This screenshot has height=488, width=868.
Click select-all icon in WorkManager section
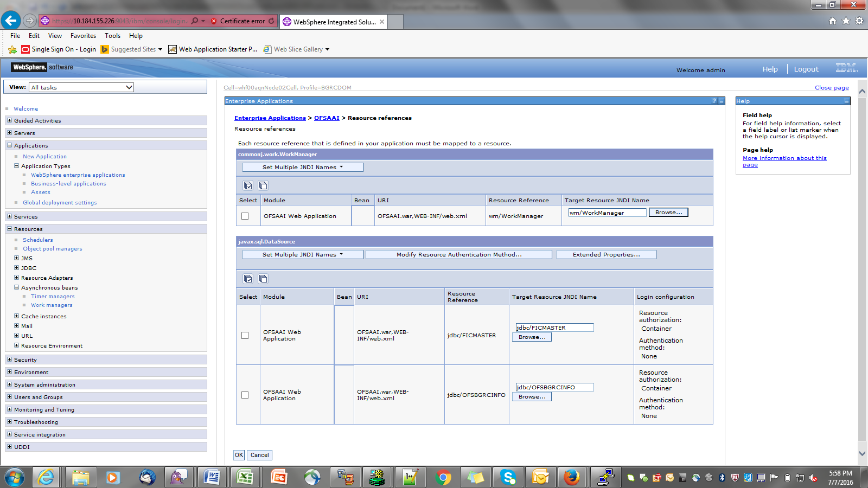pos(248,185)
